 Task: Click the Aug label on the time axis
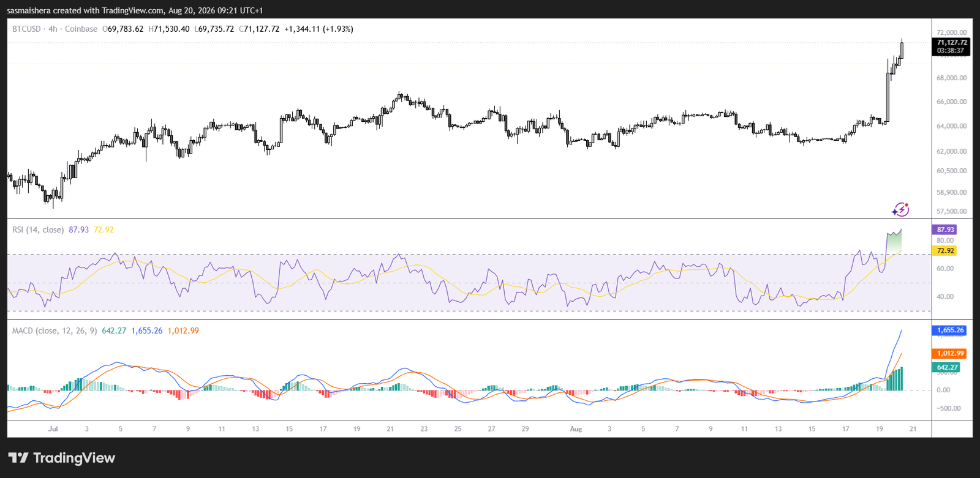click(576, 429)
